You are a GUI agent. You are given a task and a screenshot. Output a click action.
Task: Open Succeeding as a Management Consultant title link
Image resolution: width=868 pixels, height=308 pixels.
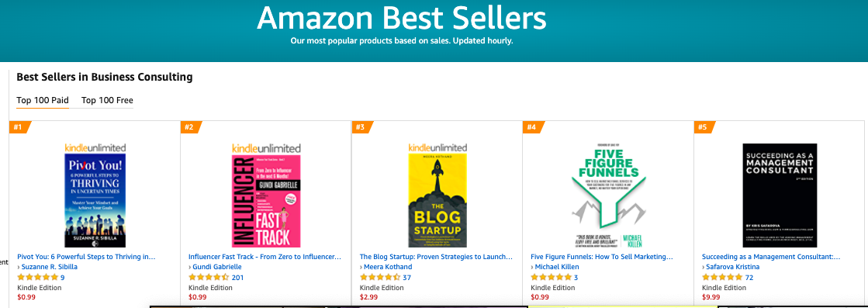click(771, 257)
